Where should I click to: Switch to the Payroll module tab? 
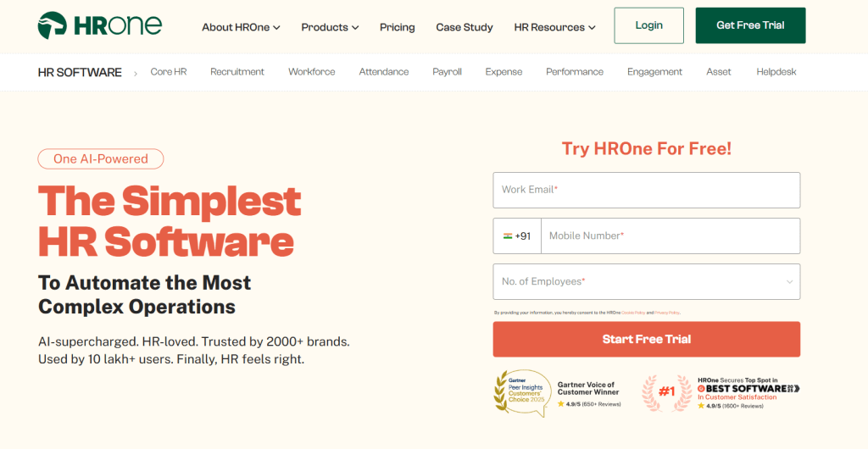[x=447, y=72]
